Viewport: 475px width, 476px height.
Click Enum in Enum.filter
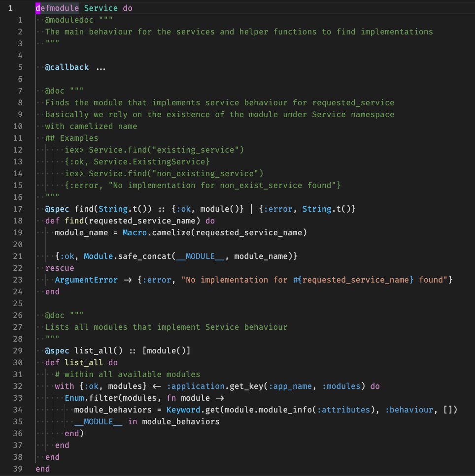point(74,398)
